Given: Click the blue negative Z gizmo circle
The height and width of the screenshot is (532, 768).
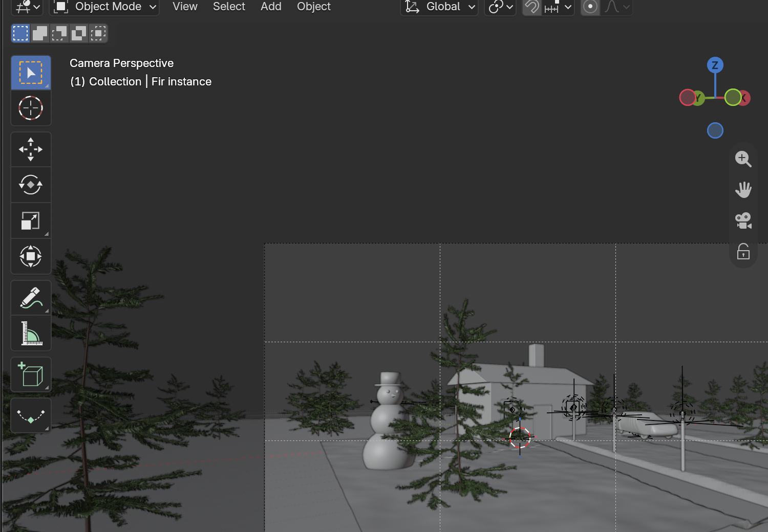Looking at the screenshot, I should (x=715, y=130).
